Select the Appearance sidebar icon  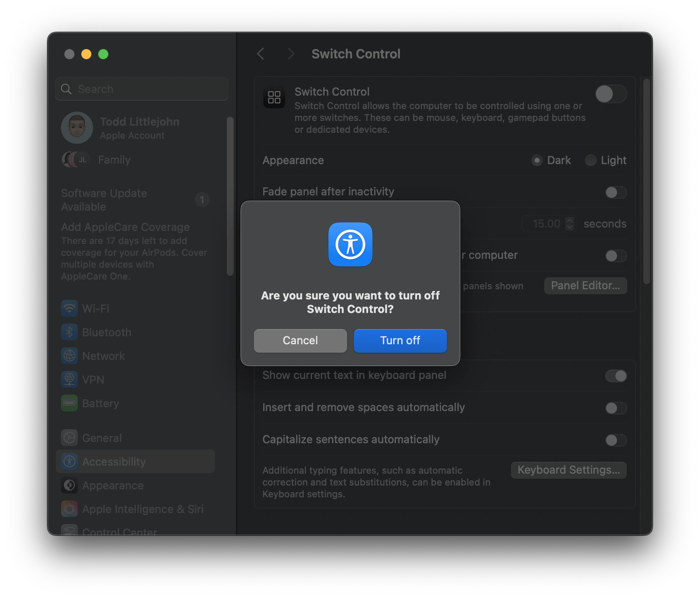pos(69,486)
